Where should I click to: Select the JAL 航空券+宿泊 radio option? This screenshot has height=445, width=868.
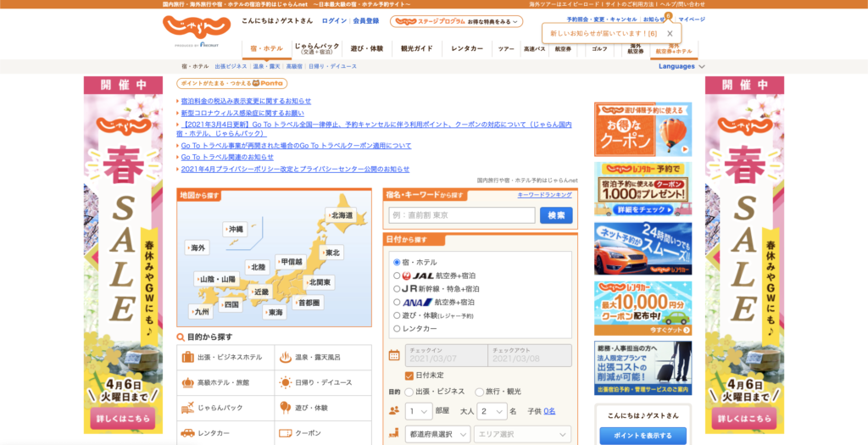point(397,275)
